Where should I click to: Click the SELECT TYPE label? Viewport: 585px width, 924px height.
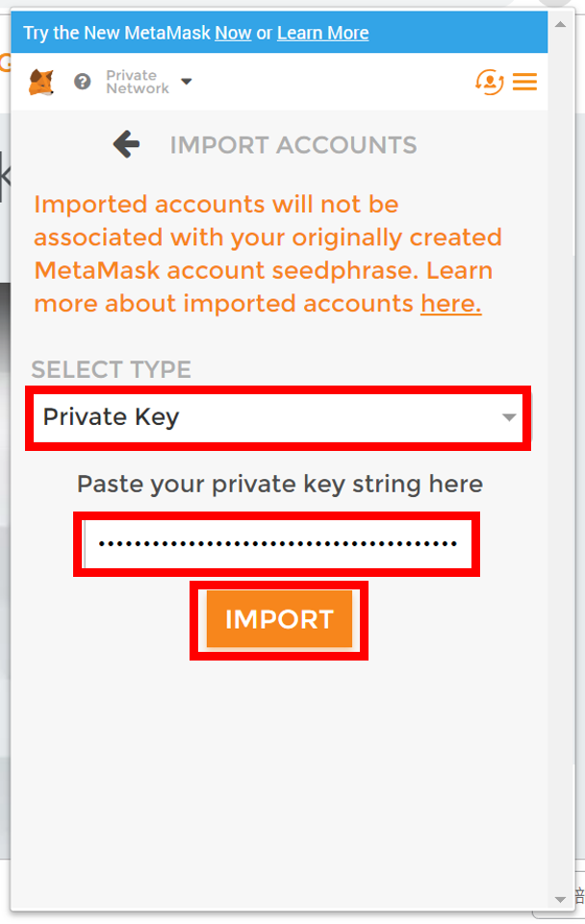point(112,370)
